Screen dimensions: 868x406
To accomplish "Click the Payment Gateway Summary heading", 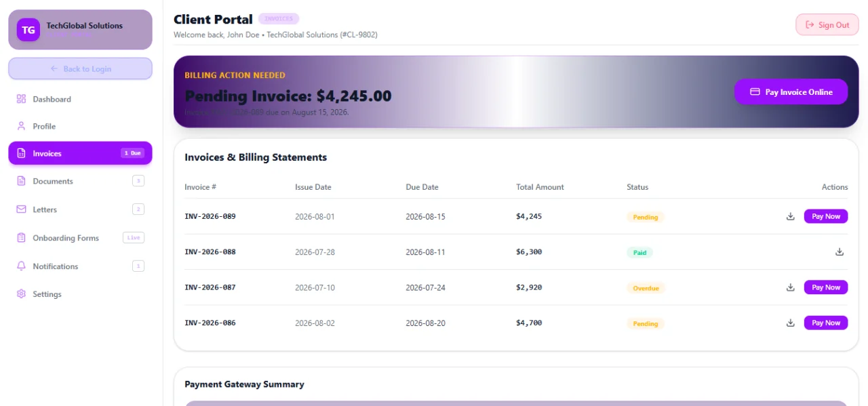I will pyautogui.click(x=244, y=384).
